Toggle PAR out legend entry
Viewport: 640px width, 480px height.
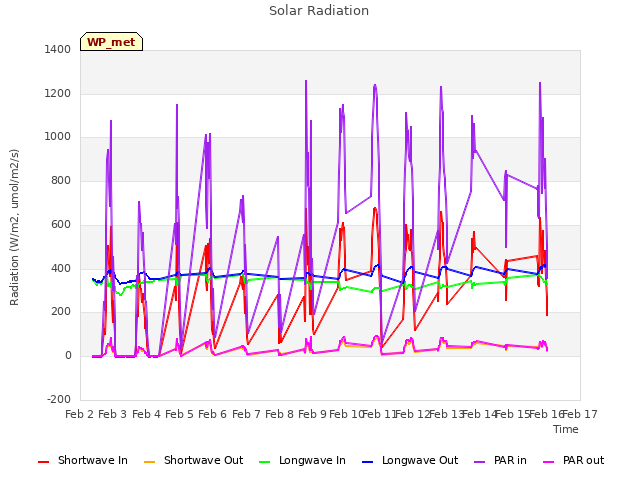pos(573,461)
